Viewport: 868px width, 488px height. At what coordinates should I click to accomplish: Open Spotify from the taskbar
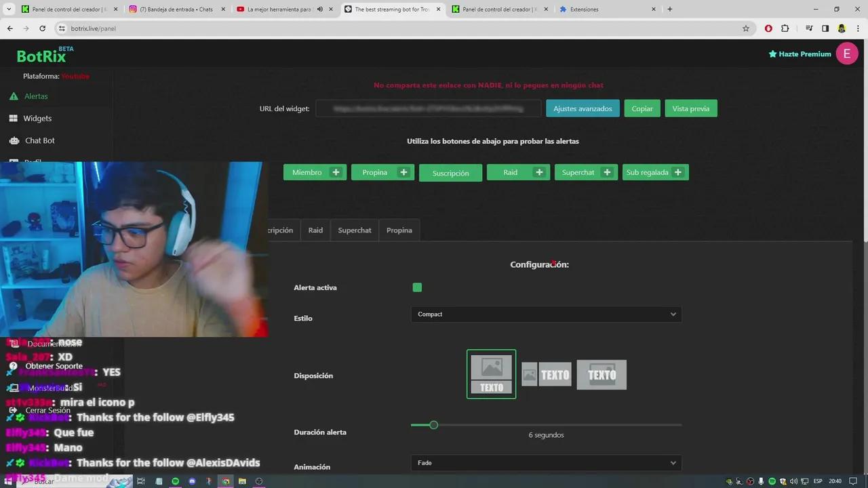click(x=175, y=481)
